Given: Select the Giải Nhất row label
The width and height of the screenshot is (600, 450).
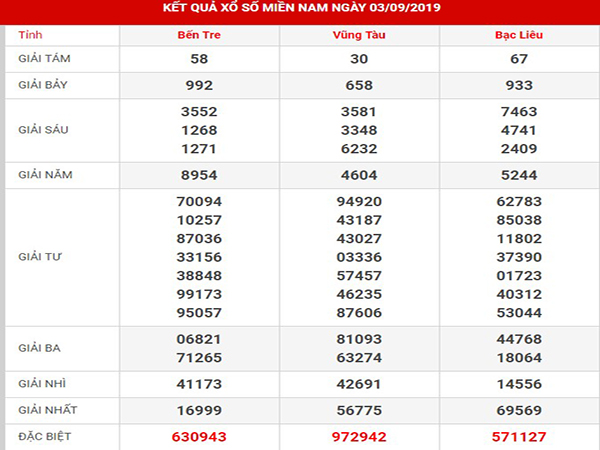Looking at the screenshot, I should (x=46, y=410).
